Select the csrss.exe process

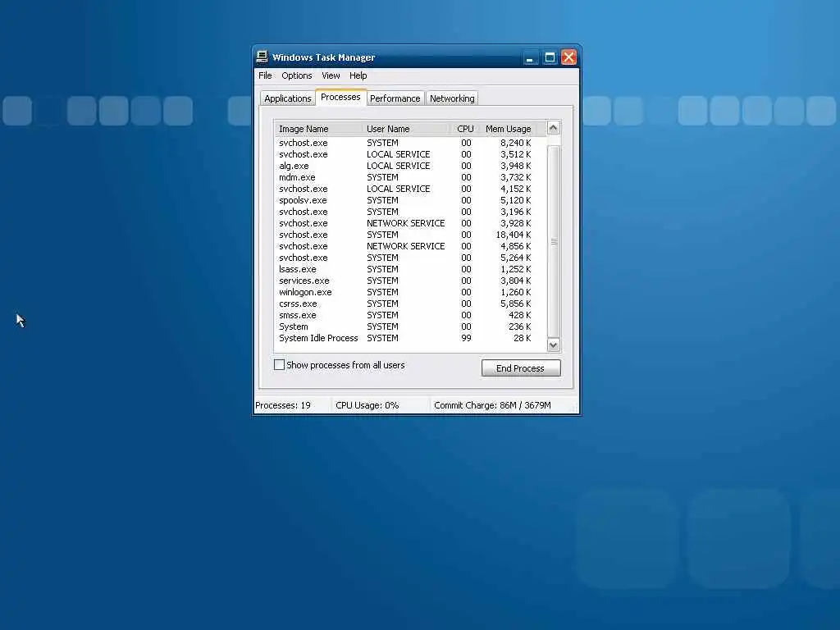405,304
